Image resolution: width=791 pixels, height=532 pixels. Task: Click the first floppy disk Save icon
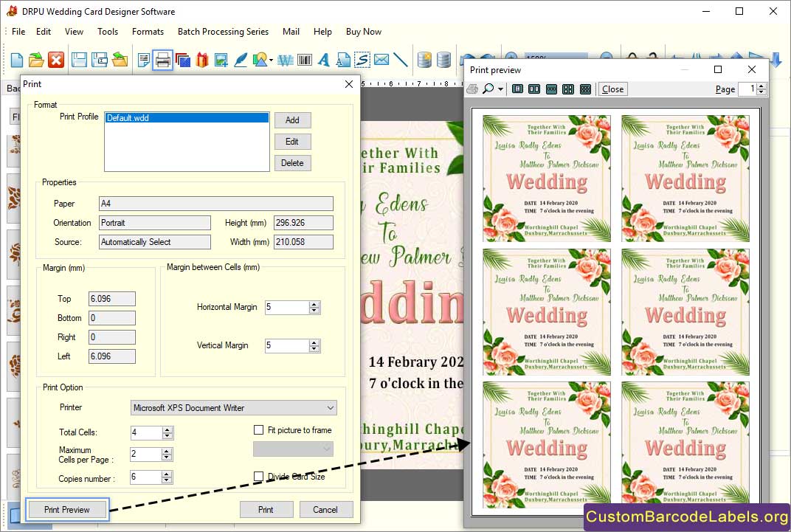click(79, 60)
